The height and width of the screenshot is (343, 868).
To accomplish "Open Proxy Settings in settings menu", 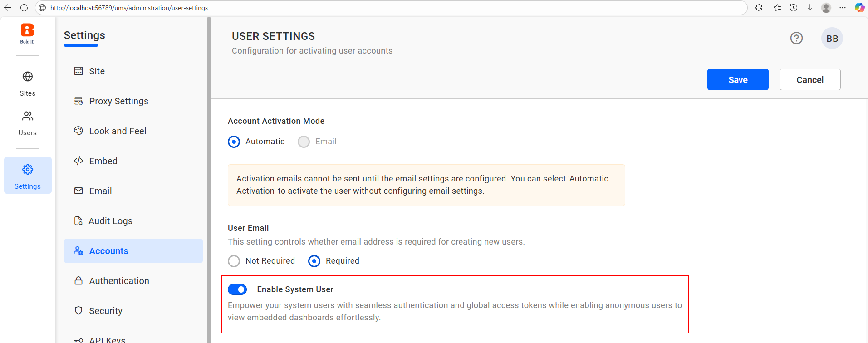I will tap(118, 101).
